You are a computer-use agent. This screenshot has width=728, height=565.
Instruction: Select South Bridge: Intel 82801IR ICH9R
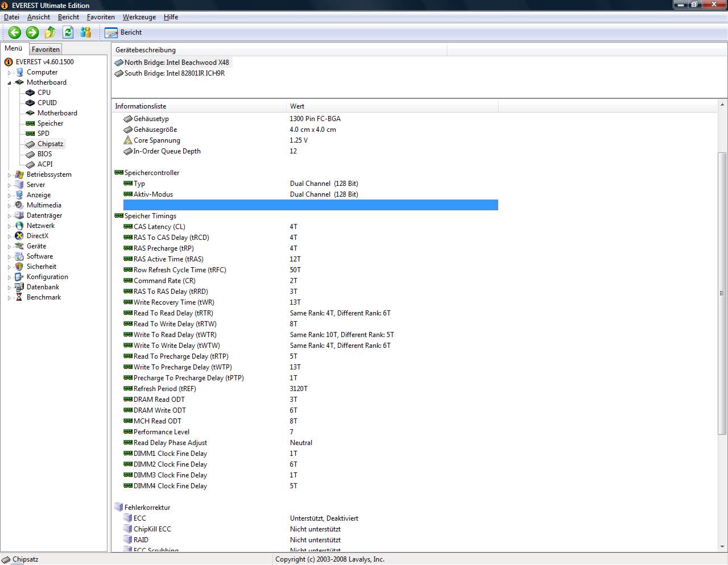175,73
